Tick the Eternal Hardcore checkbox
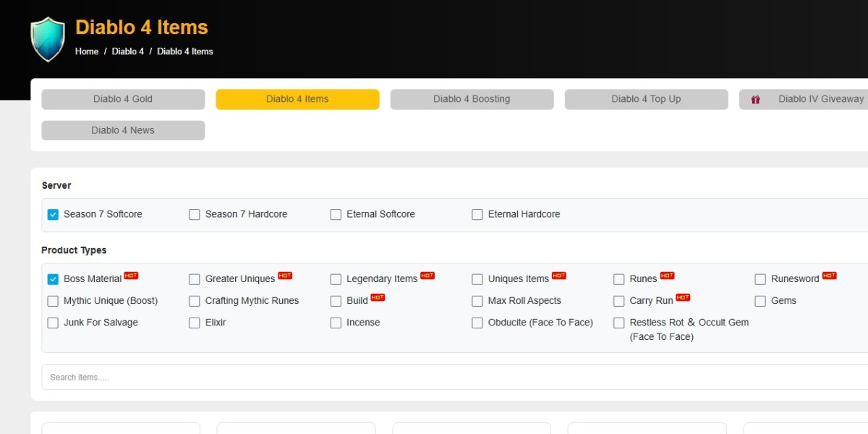Image resolution: width=868 pixels, height=434 pixels. coord(477,215)
